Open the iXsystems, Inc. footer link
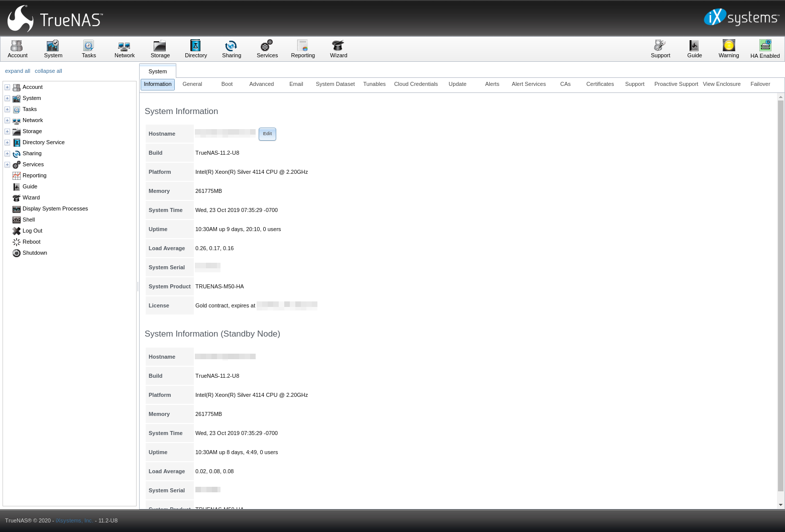The height and width of the screenshot is (532, 785). [x=74, y=520]
